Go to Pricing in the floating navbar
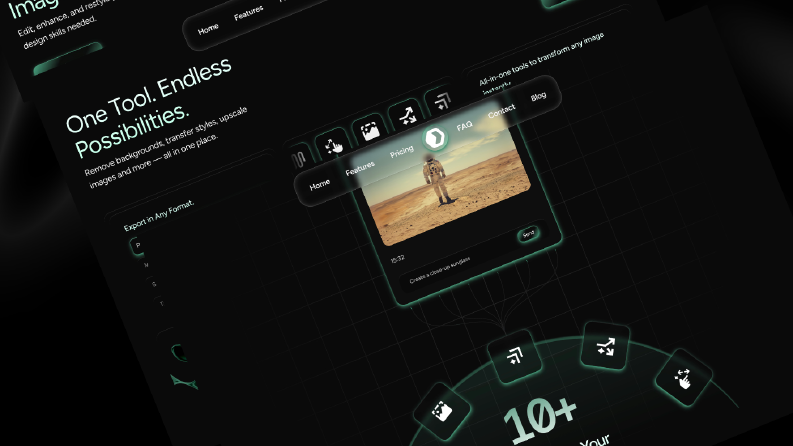This screenshot has width=793, height=446. point(402,151)
